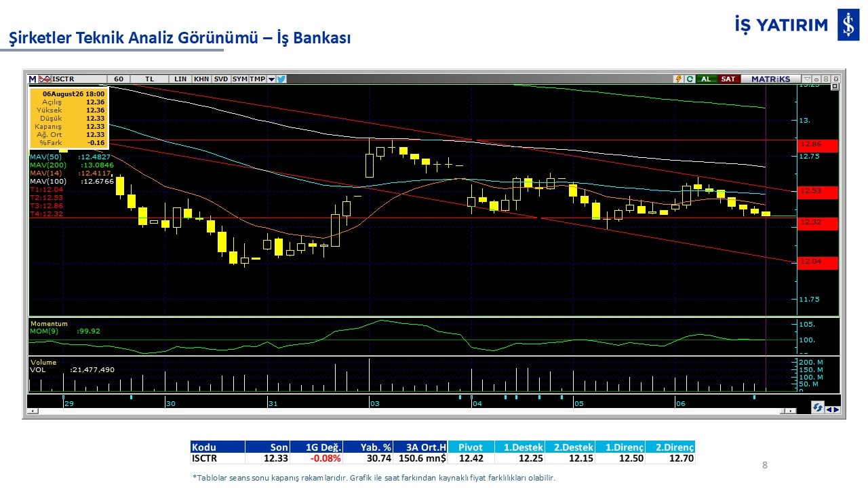Screen dimensions: 868x488
Task: Click the date marker 29 on timeline
Action: pos(68,404)
